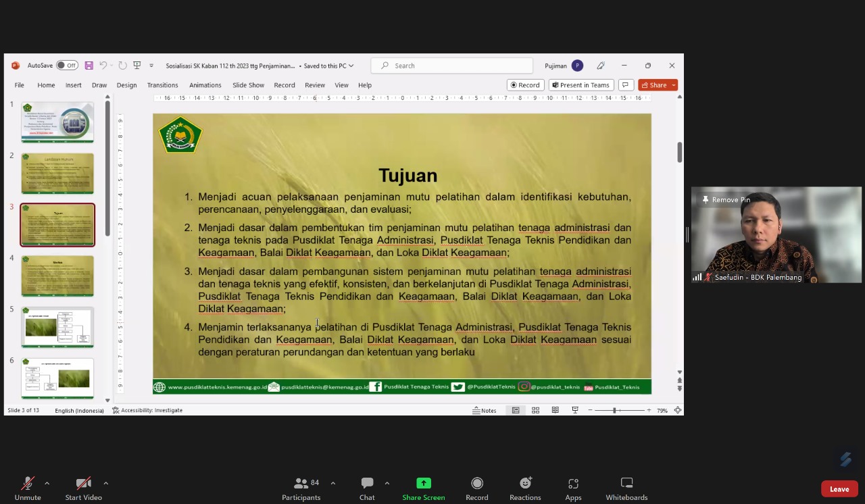Switch to Normal view icon

(x=516, y=410)
